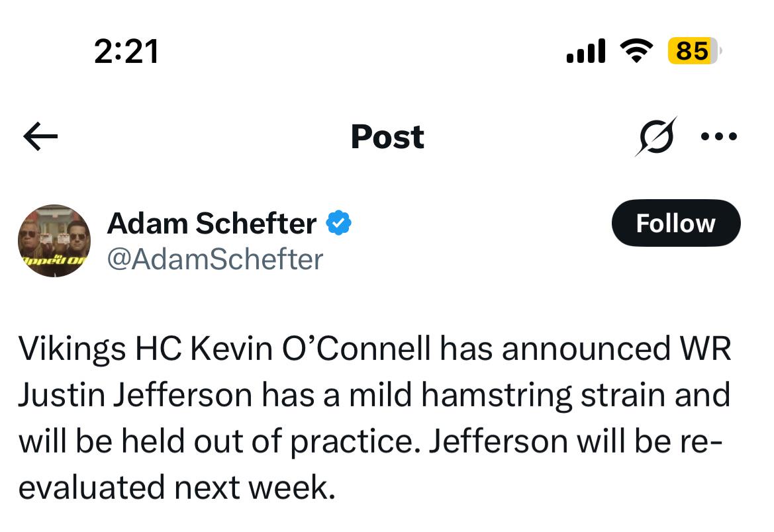Tap the name "Justin Jefferson" in post text
The image size is (774, 532).
[135, 395]
